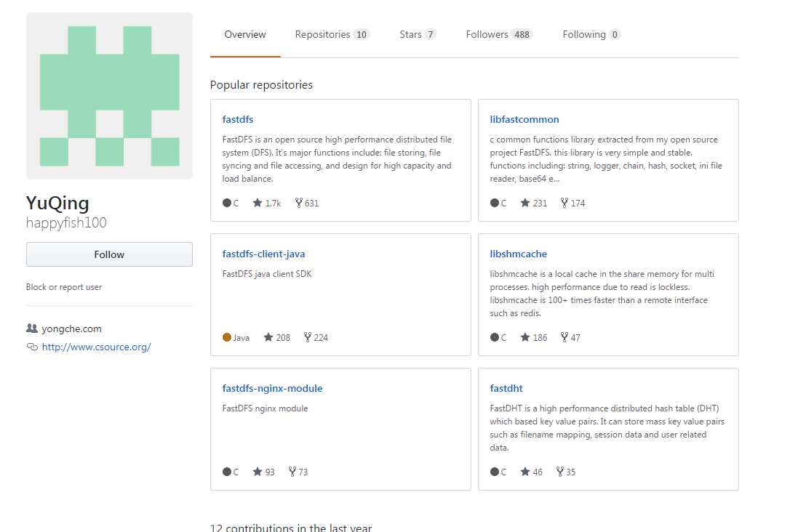Open the Overview tab
The height and width of the screenshot is (532, 798).
(245, 35)
